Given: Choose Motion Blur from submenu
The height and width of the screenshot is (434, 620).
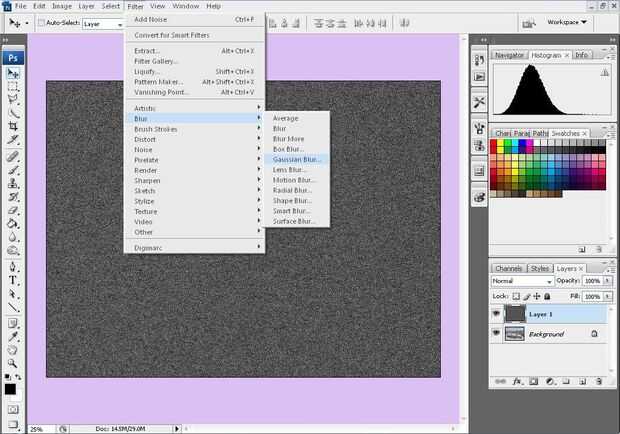Looking at the screenshot, I should [297, 180].
